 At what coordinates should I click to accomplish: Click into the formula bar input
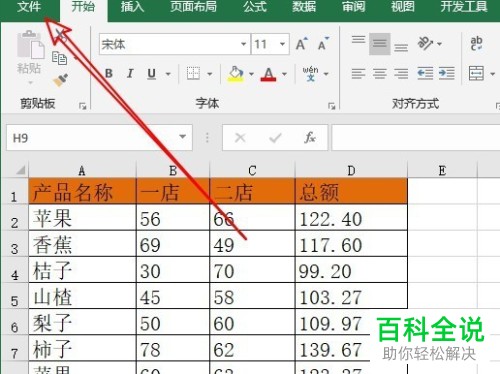click(x=415, y=138)
